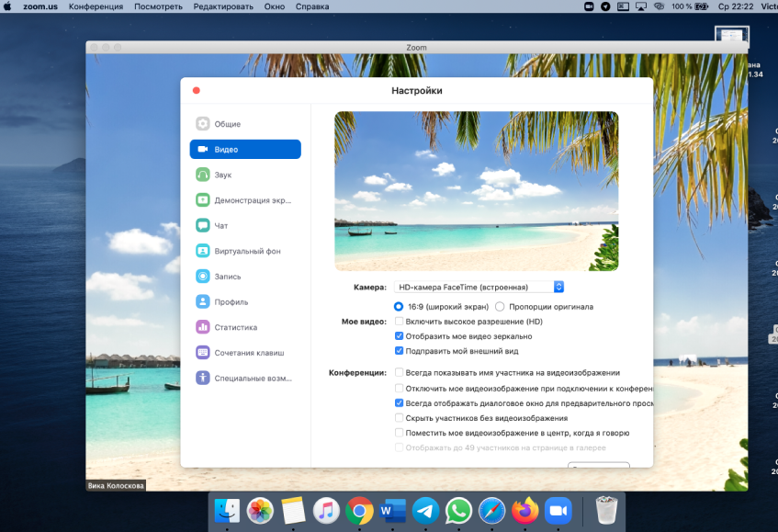Open the desktop screenshot file thumbnail
The height and width of the screenshot is (532, 778).
pyautogui.click(x=732, y=35)
